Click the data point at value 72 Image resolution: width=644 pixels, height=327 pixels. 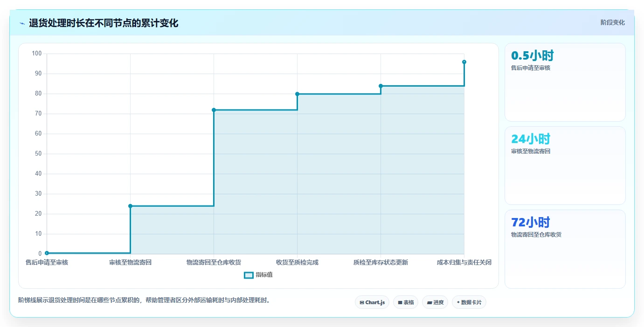[214, 110]
